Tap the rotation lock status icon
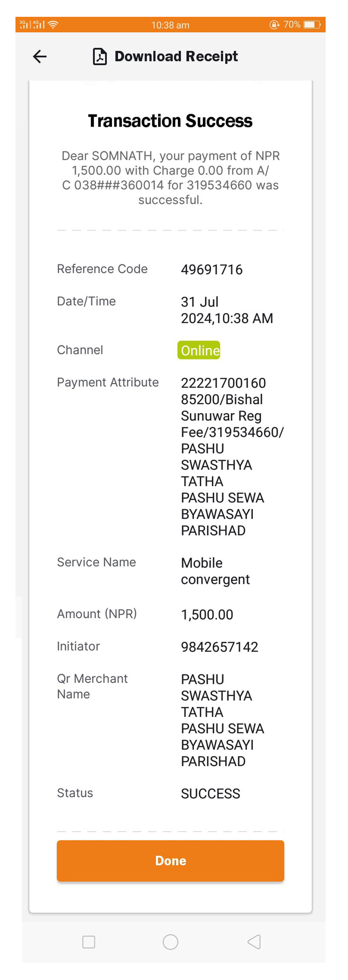348x980 pixels. (x=274, y=25)
